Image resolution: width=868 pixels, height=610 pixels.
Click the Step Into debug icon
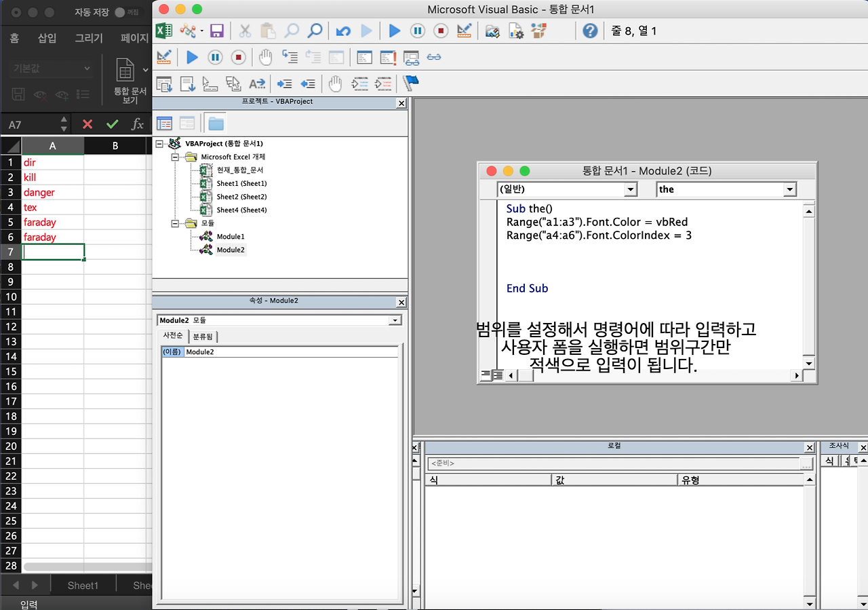pos(290,58)
